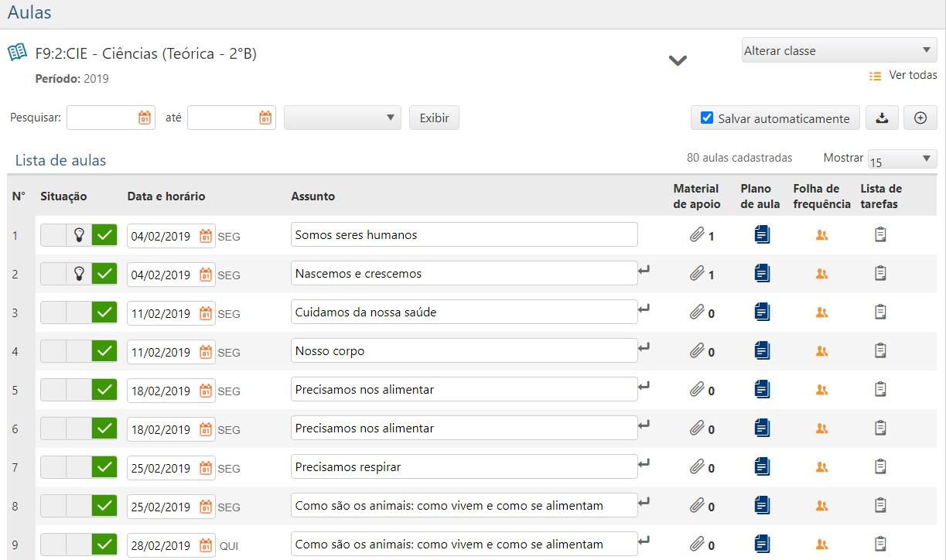This screenshot has width=946, height=560.
Task: Click the lightbulb status in lesson 2
Action: (79, 274)
